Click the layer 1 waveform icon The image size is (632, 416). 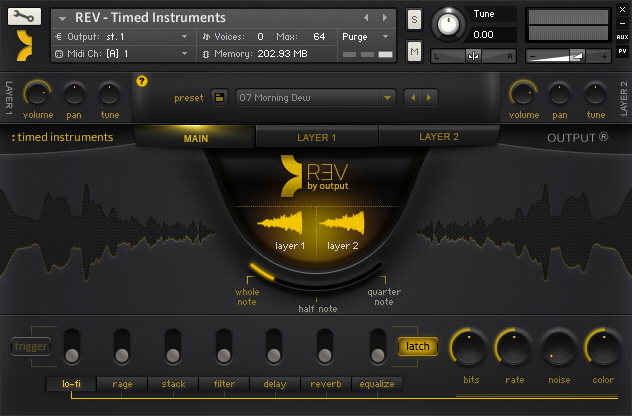pyautogui.click(x=281, y=223)
